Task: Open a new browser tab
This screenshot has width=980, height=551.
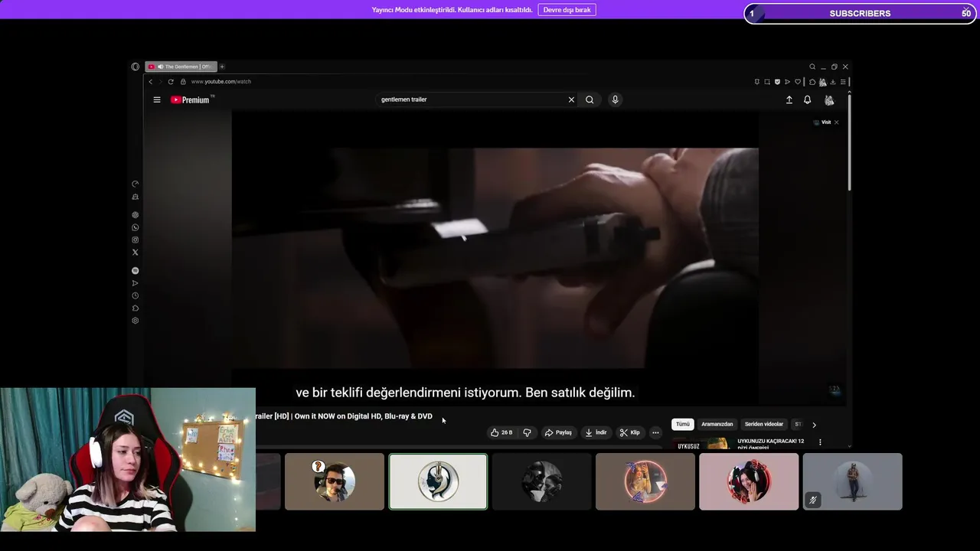Action: pos(222,67)
